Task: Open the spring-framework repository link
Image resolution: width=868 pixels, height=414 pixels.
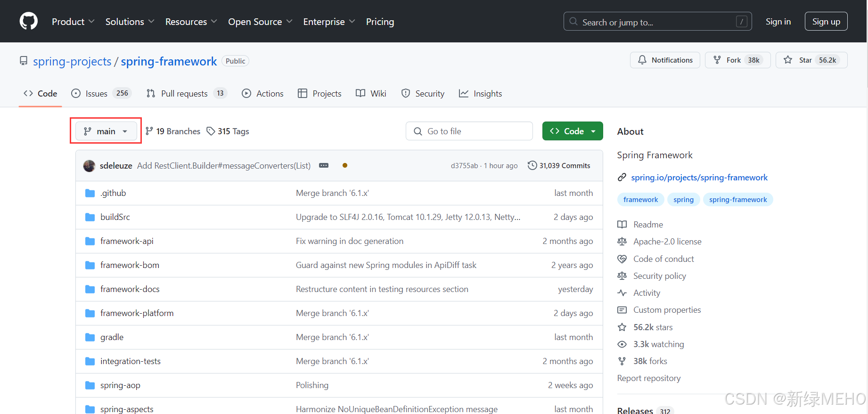Action: pos(169,61)
